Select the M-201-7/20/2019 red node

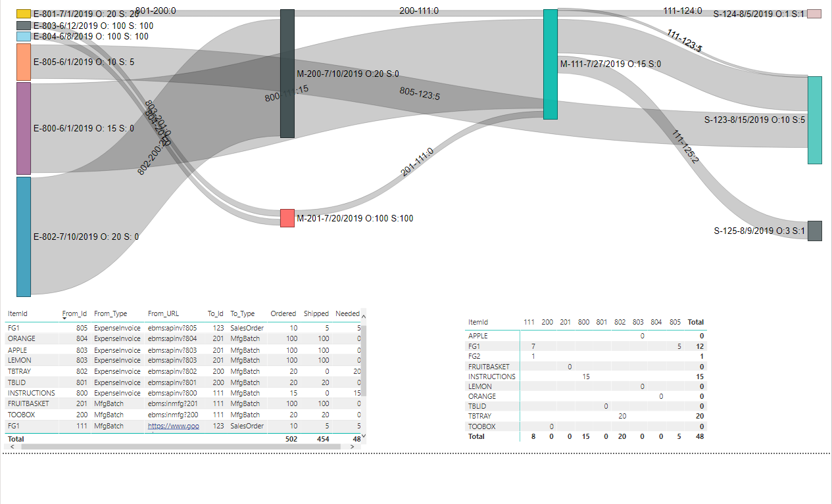click(287, 218)
